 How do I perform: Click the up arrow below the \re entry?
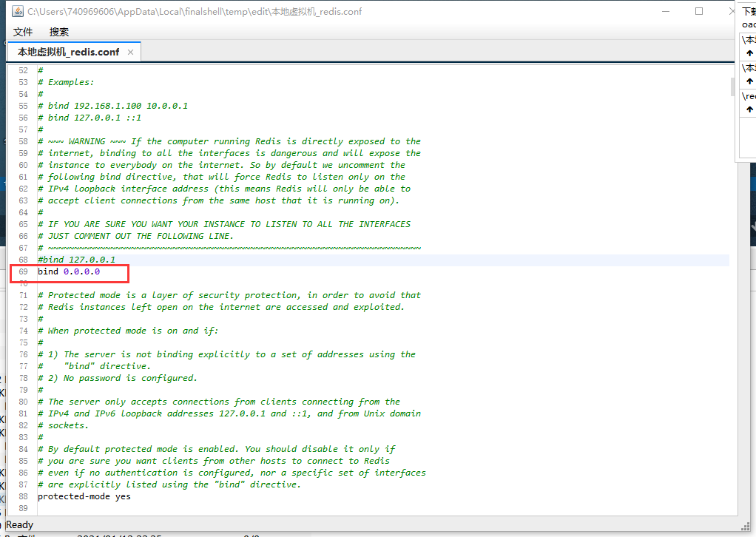[749, 109]
